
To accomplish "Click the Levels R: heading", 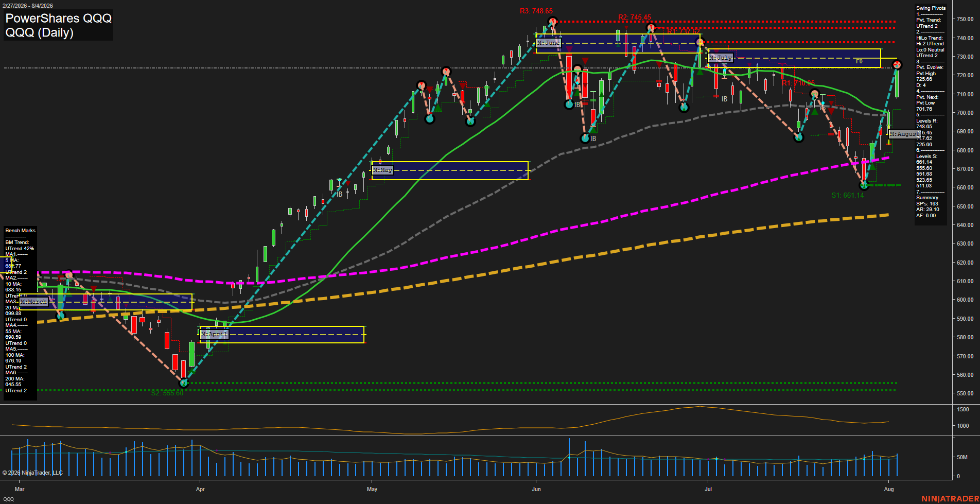I will (927, 121).
